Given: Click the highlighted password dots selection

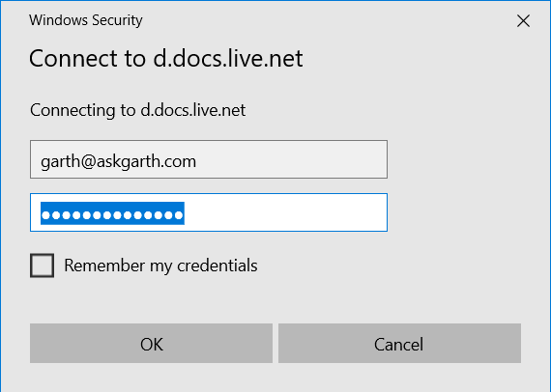Looking at the screenshot, I should [112, 213].
